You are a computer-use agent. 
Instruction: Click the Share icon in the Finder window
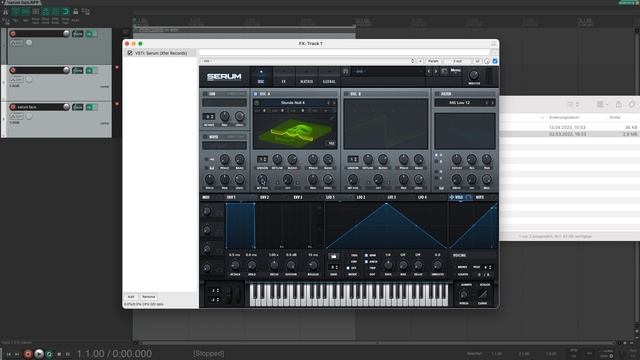618,104
